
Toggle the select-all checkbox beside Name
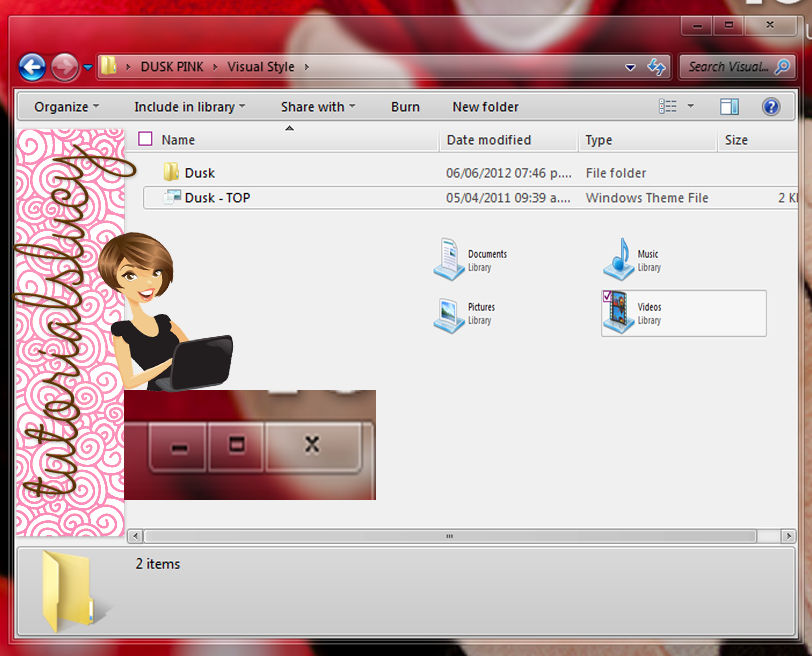[146, 140]
